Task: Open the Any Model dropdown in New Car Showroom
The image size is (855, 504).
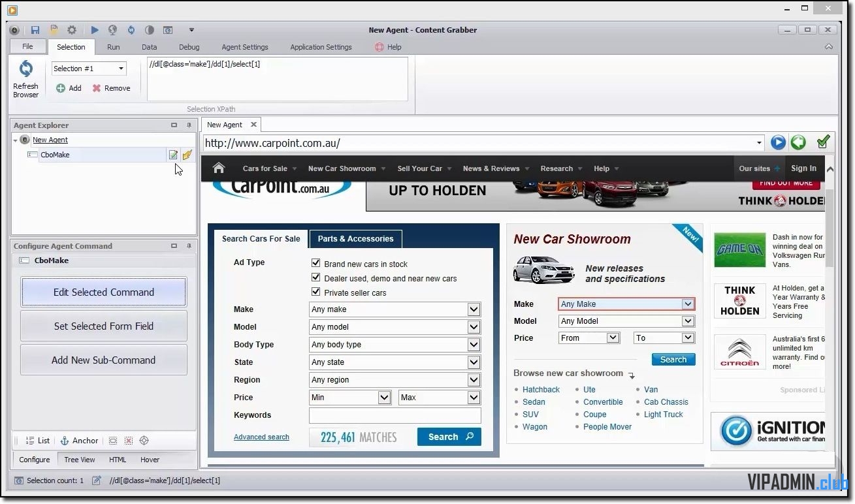Action: (x=687, y=321)
